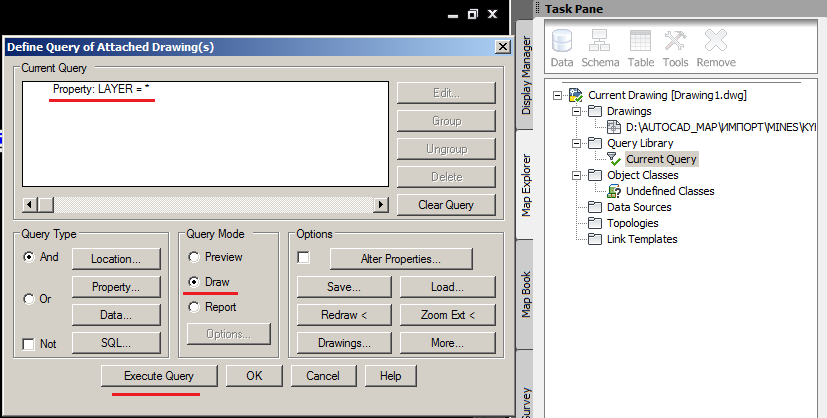Screen dimensions: 827x418
Task: Select Undefined Classes tree item
Action: (x=670, y=191)
